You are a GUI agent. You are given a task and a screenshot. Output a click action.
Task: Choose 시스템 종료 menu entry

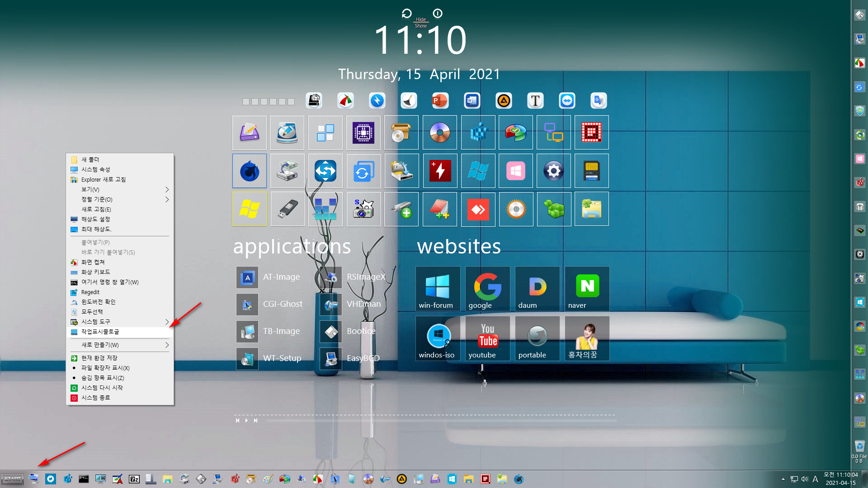coord(120,398)
